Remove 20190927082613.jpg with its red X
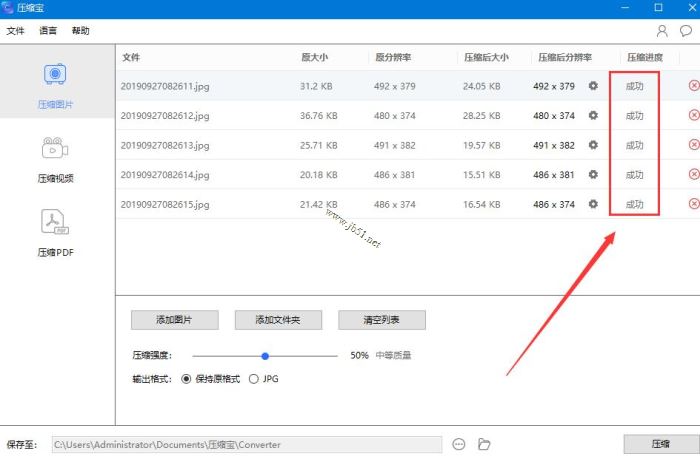Screen dimensions: 700x459 (x=694, y=144)
